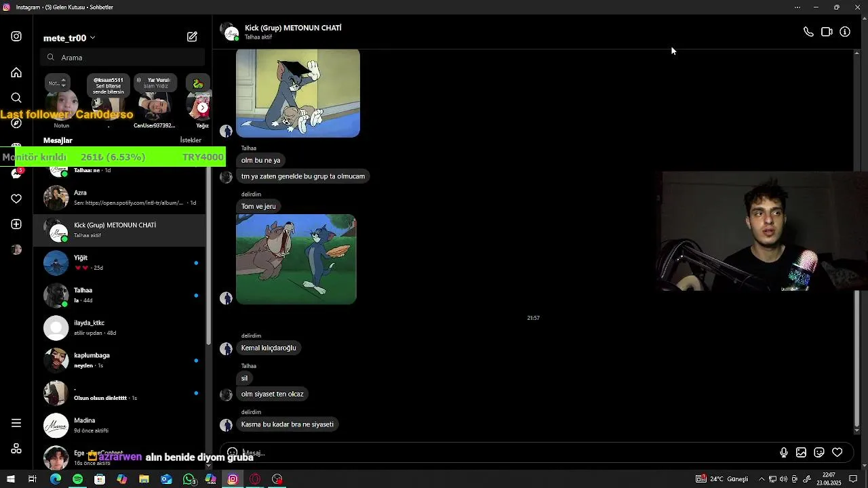This screenshot has width=868, height=488.
Task: Open the 24°C Güneşli weather widget
Action: click(722, 479)
